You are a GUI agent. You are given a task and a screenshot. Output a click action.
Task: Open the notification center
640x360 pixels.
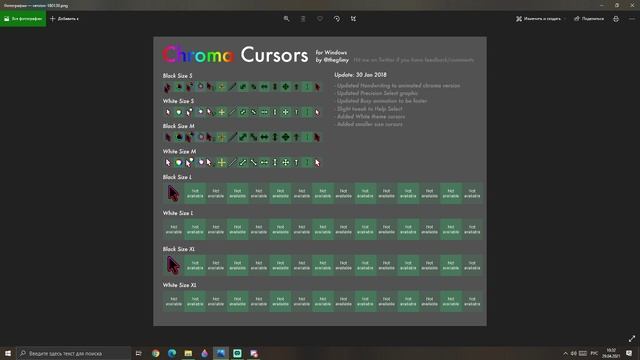coord(629,353)
